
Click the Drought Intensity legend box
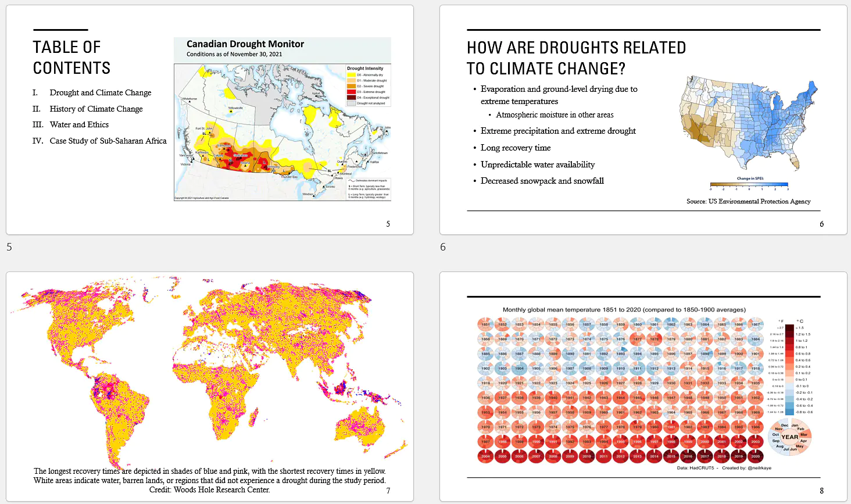pos(369,85)
